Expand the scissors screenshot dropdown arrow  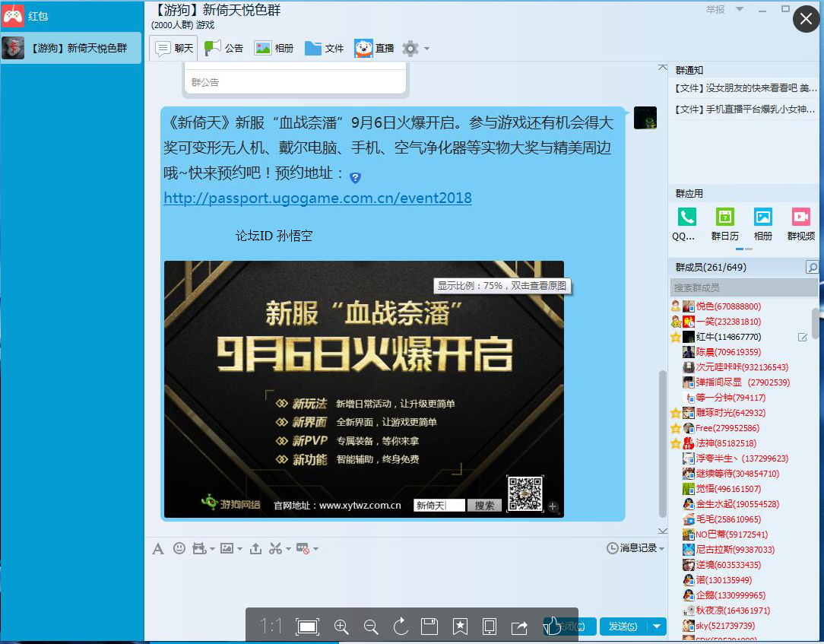289,549
